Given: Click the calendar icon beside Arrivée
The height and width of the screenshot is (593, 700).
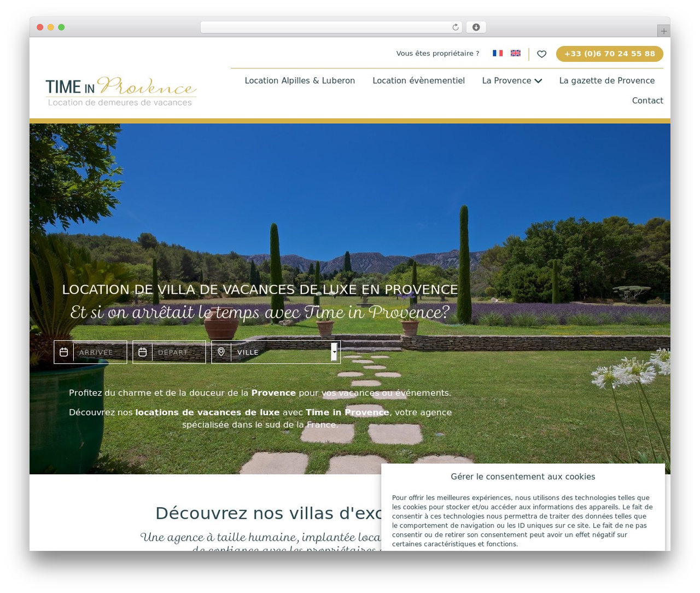Looking at the screenshot, I should click(x=64, y=352).
